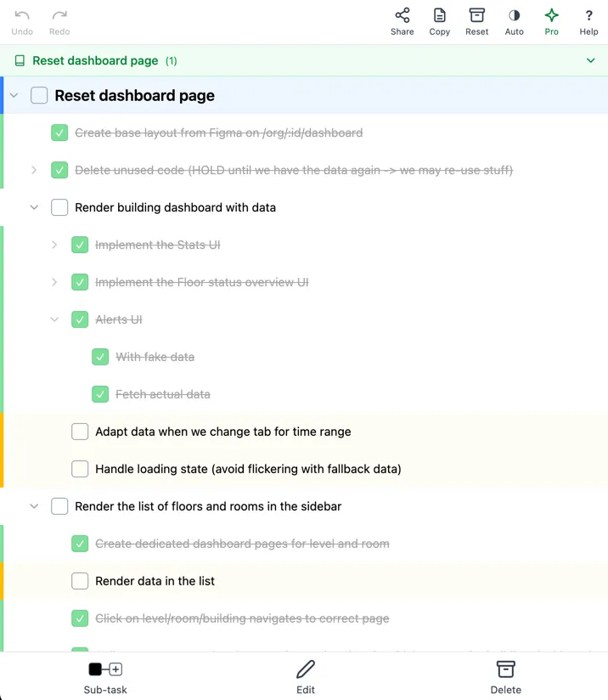Toggle the Auto theme contrast icon

[515, 16]
